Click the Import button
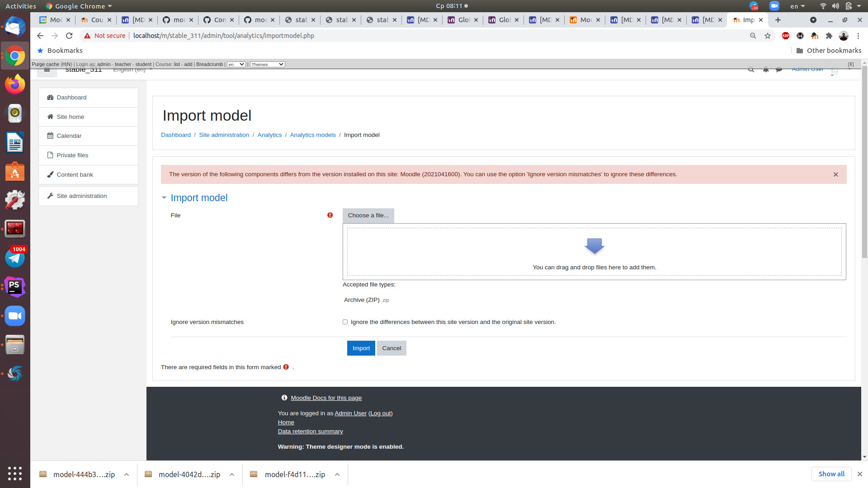Image resolution: width=868 pixels, height=488 pixels. [361, 348]
